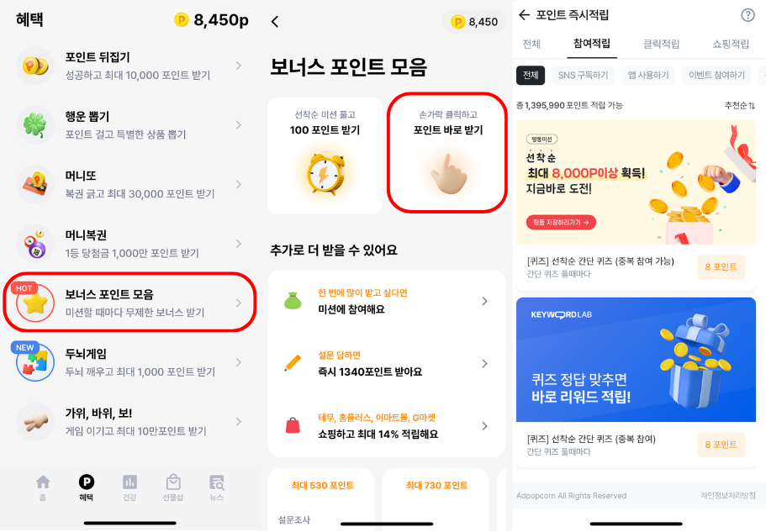Open the 선물샵 gift shop bag icon
This screenshot has width=766, height=532.
(173, 482)
